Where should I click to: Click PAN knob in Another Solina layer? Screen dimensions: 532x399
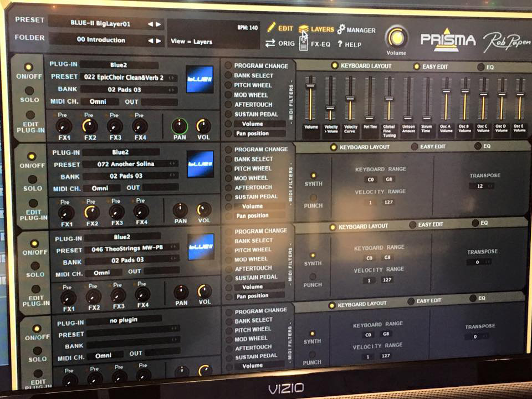(x=181, y=211)
